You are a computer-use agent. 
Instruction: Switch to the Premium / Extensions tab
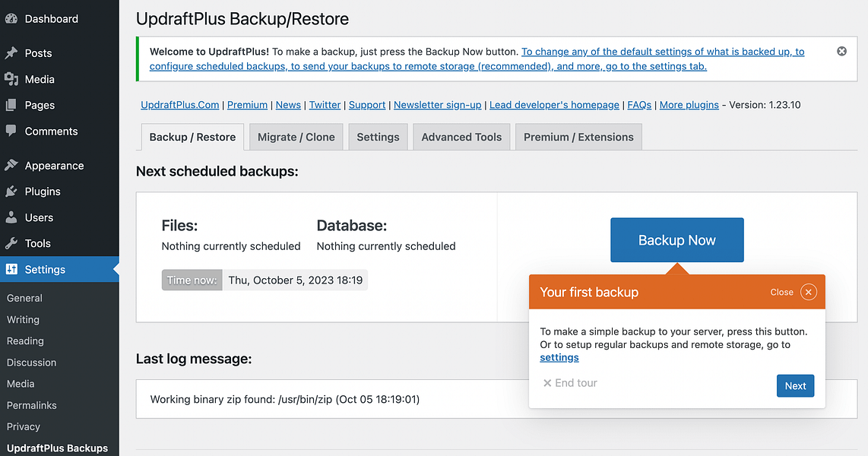click(x=578, y=137)
